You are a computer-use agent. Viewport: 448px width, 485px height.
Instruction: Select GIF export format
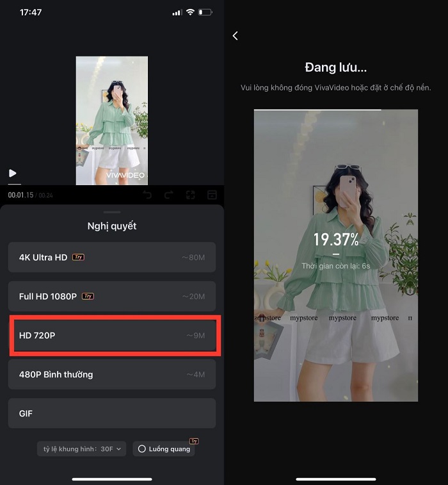coord(112,413)
